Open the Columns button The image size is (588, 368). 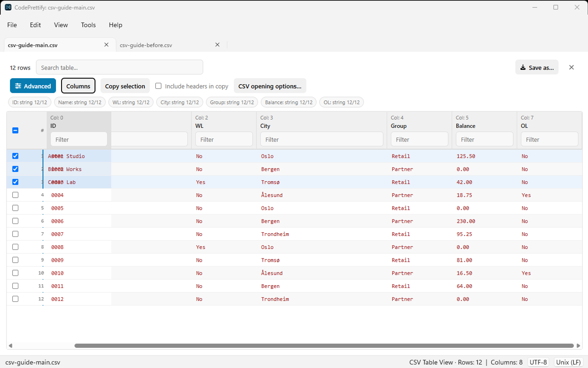78,86
